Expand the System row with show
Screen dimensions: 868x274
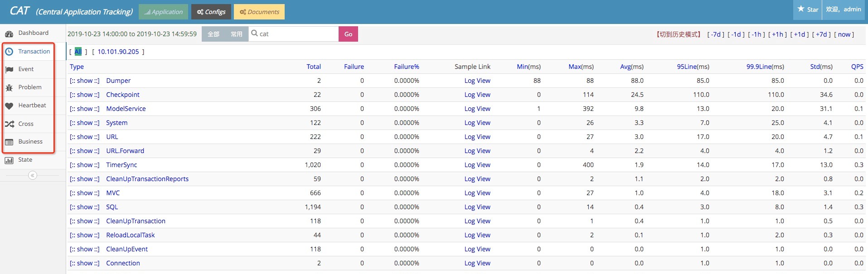[85, 123]
